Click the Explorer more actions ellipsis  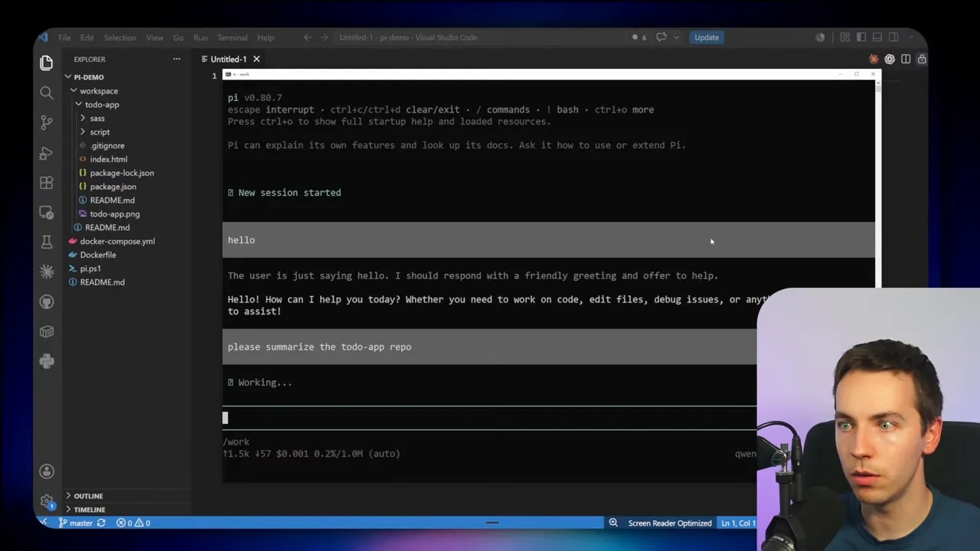tap(177, 59)
